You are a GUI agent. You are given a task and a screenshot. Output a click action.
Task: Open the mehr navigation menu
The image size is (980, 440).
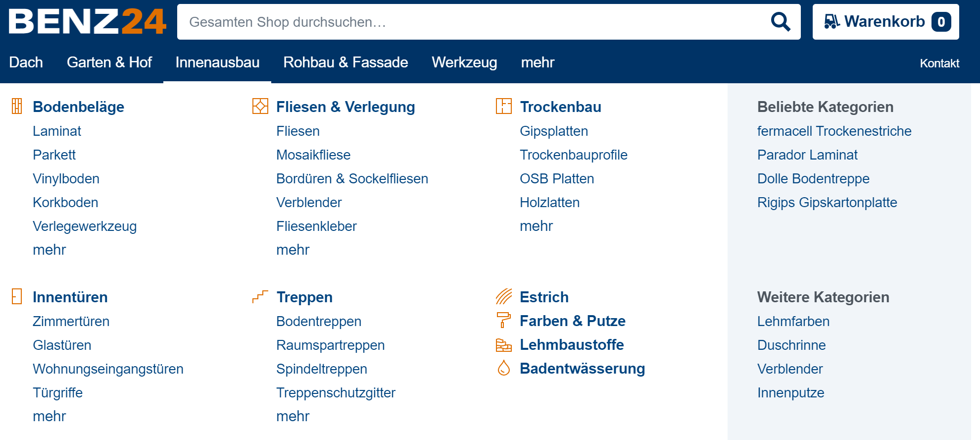tap(538, 62)
